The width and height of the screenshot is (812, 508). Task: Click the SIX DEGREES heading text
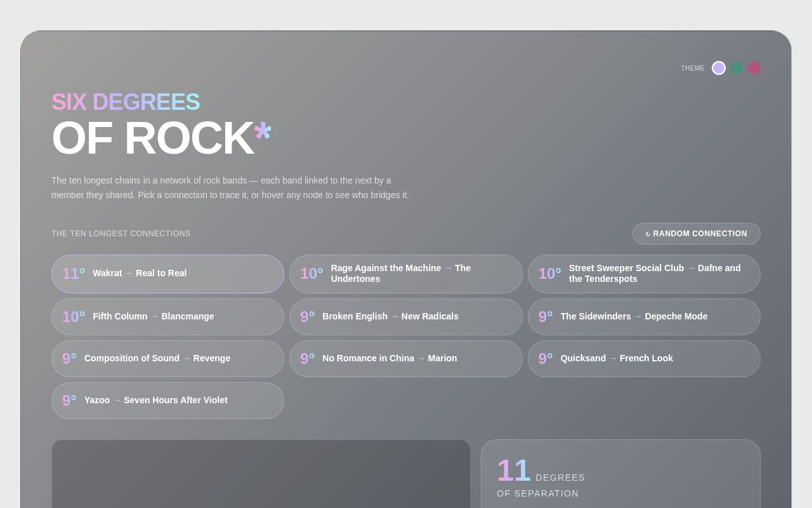(126, 102)
